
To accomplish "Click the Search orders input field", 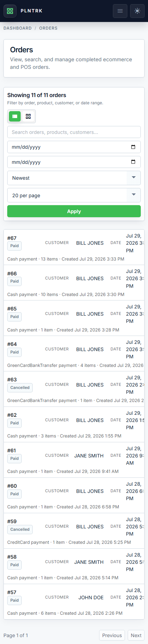I will (74, 132).
